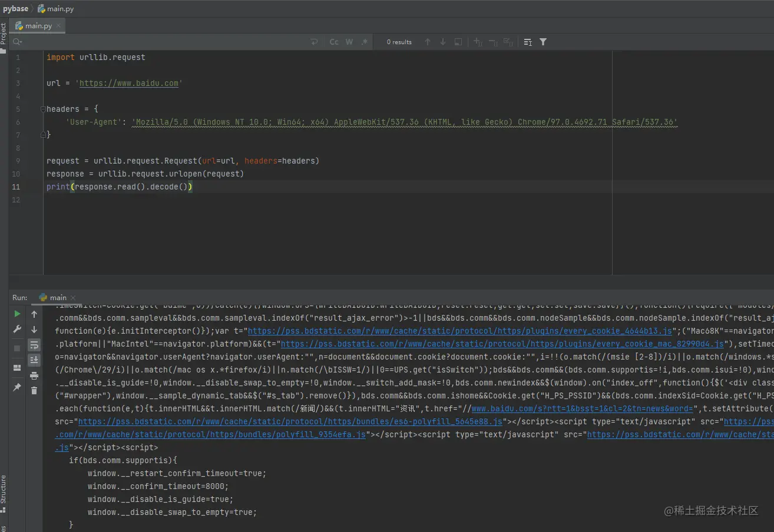Image resolution: width=774 pixels, height=532 pixels.
Task: Toggle pin tab in the Run panel
Action: [17, 387]
